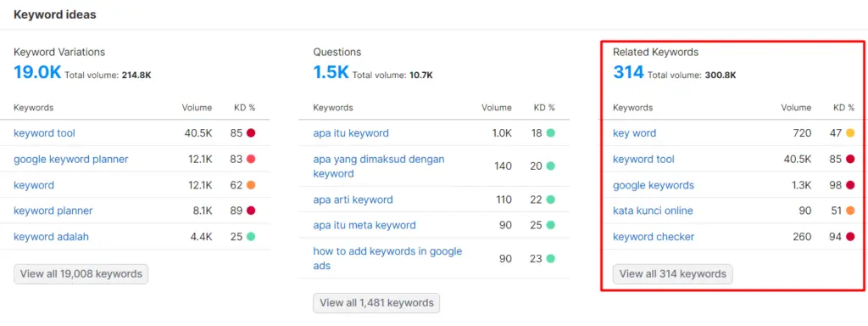Open 'kata kunci online' keyword link
The image size is (868, 326).
coord(653,211)
